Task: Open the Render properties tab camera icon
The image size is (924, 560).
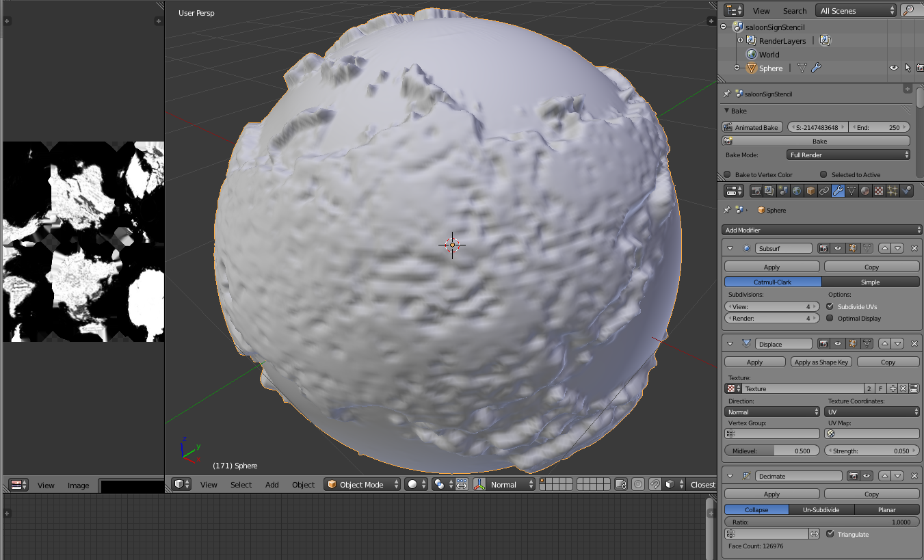Action: [756, 191]
